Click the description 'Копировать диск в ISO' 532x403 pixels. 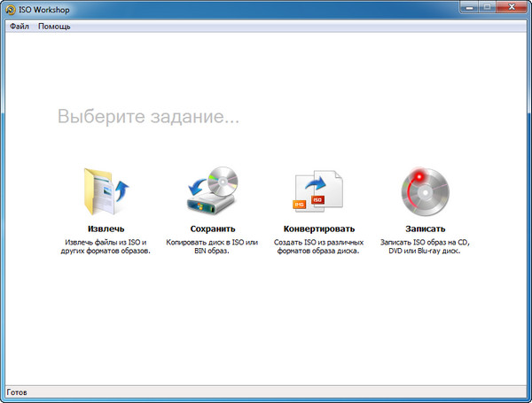tap(212, 245)
